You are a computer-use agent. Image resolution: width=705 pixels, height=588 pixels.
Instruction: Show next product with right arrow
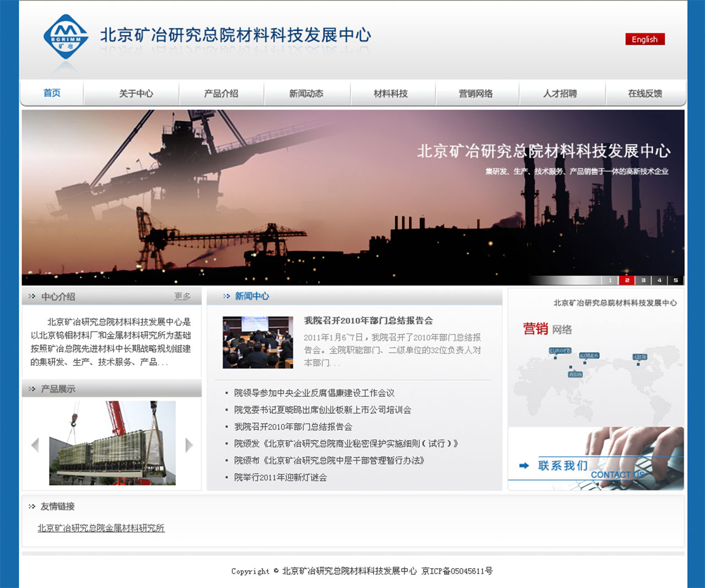[189, 445]
